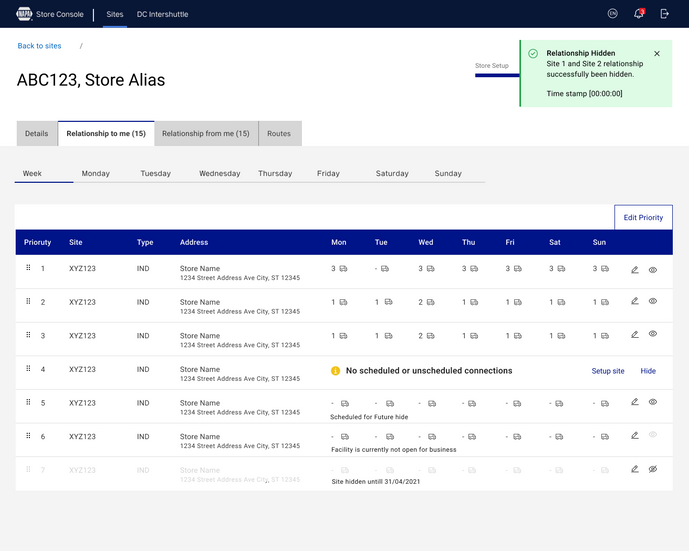The width and height of the screenshot is (689, 551).
Task: Toggle visibility eye for priority 3 row
Action: [653, 334]
